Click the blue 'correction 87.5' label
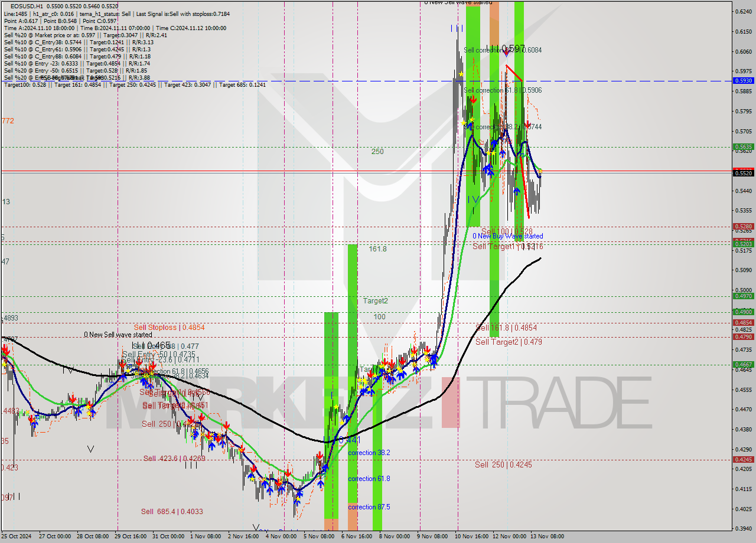Image resolution: width=756 pixels, height=543 pixels. (x=369, y=507)
